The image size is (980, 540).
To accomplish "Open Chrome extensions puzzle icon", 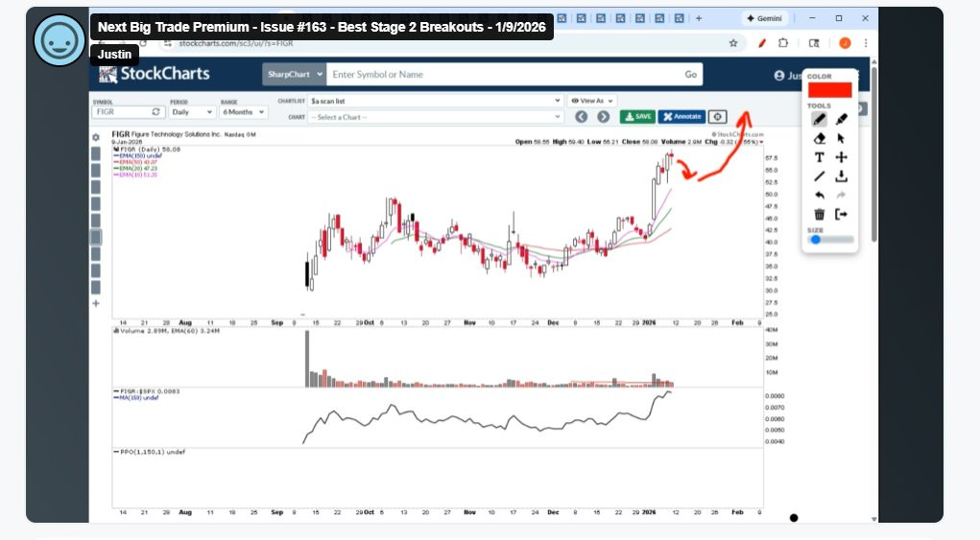I will click(x=783, y=43).
